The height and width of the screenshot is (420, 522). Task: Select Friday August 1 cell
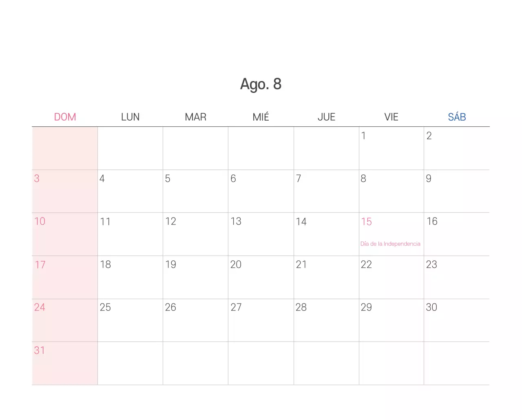coord(391,148)
